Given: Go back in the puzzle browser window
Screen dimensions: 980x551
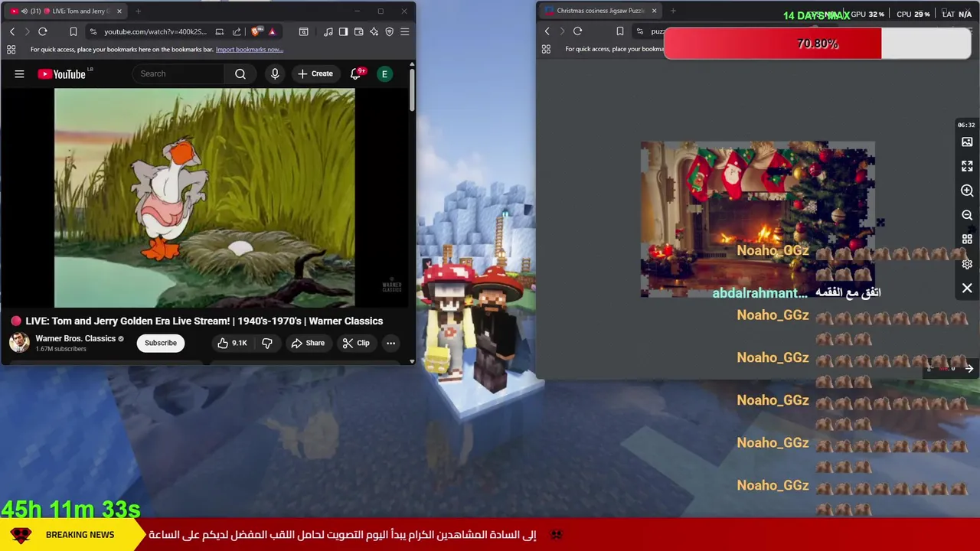Looking at the screenshot, I should click(x=547, y=31).
